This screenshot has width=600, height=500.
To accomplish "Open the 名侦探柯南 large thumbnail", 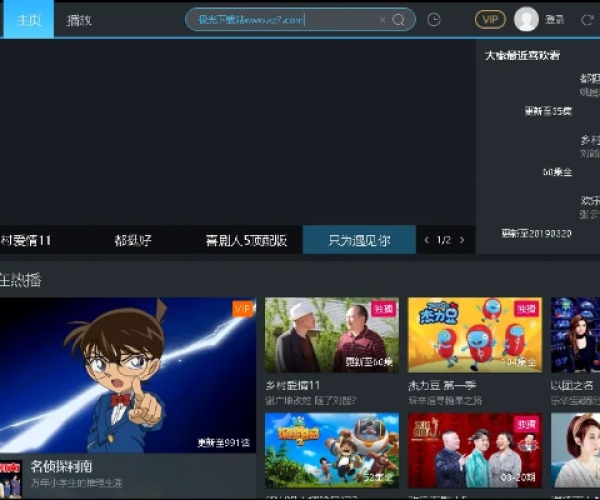I will [128, 375].
